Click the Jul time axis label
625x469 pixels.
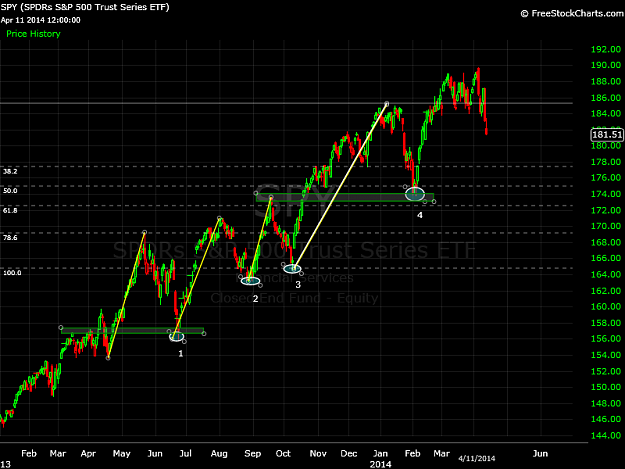point(185,453)
